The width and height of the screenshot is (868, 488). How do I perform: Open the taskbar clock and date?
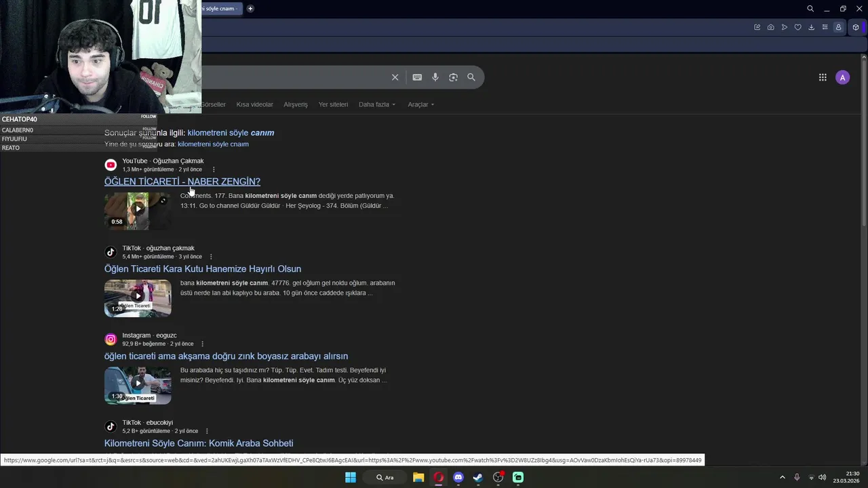[847, 477]
